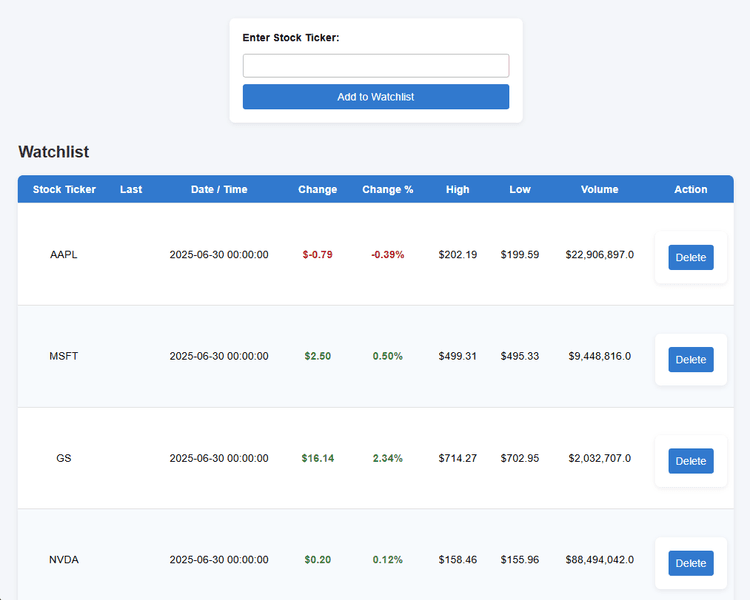Click the AAPL change percent -0.39%
The height and width of the screenshot is (600, 750).
387,255
